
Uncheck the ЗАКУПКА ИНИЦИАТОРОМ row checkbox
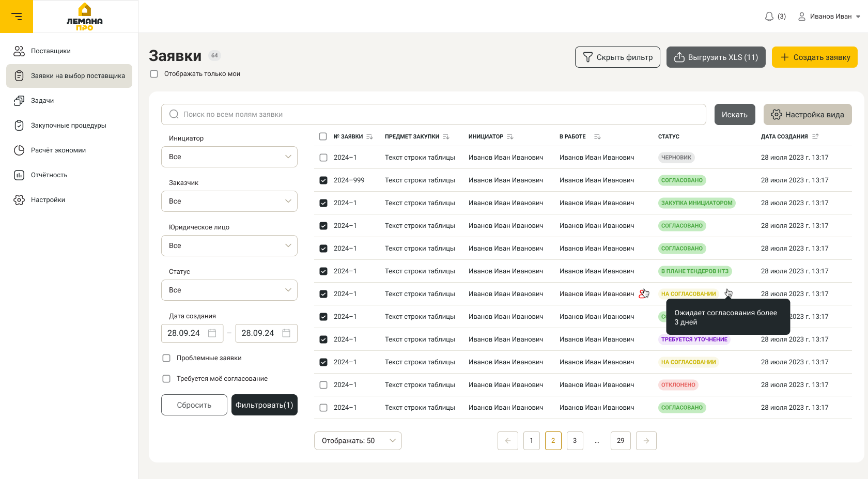pos(323,203)
